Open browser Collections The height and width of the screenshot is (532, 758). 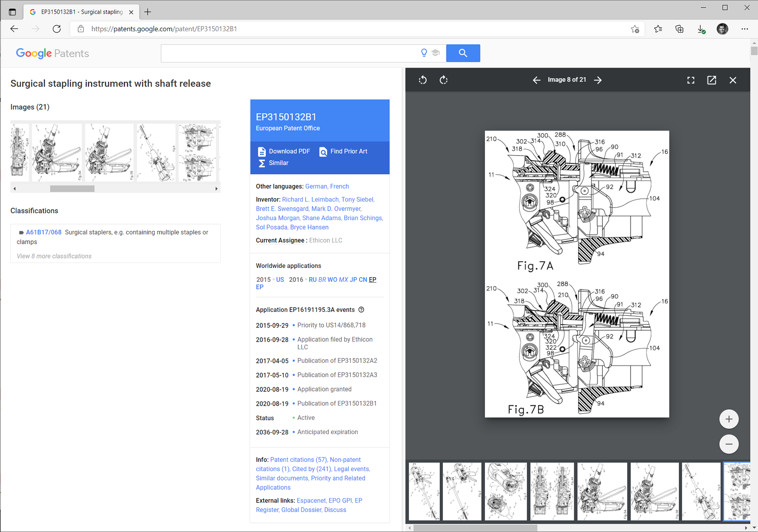(x=679, y=29)
